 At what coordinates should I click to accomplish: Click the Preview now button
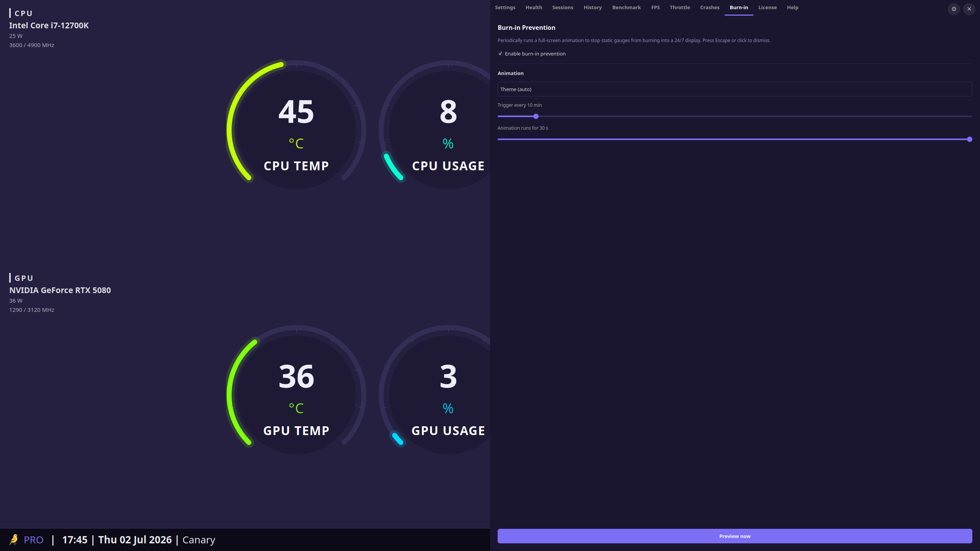click(x=735, y=536)
